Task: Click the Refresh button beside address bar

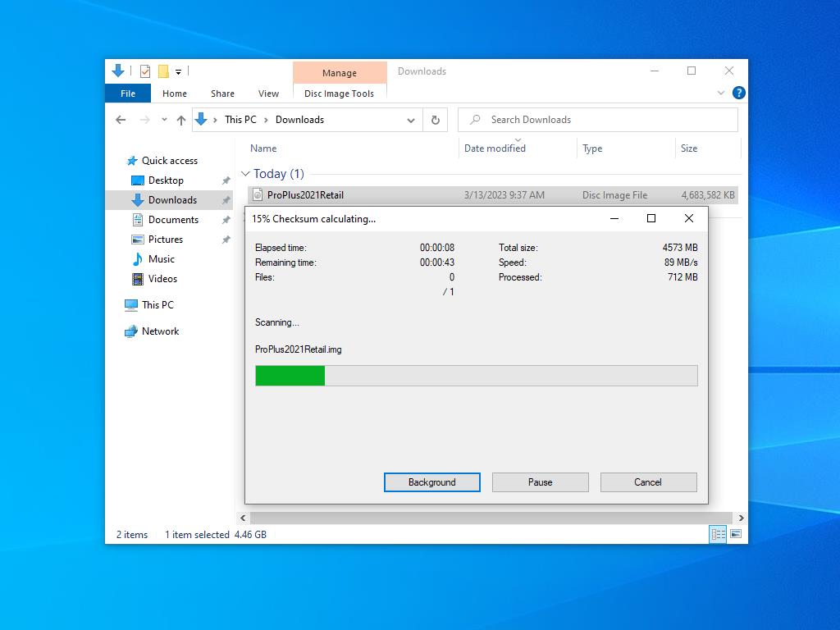Action: (x=436, y=120)
